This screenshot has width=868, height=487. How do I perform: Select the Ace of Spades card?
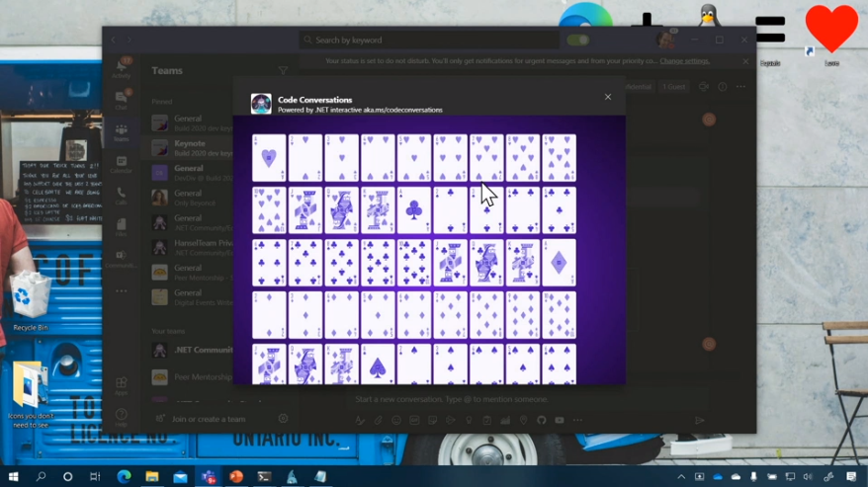[x=378, y=365]
